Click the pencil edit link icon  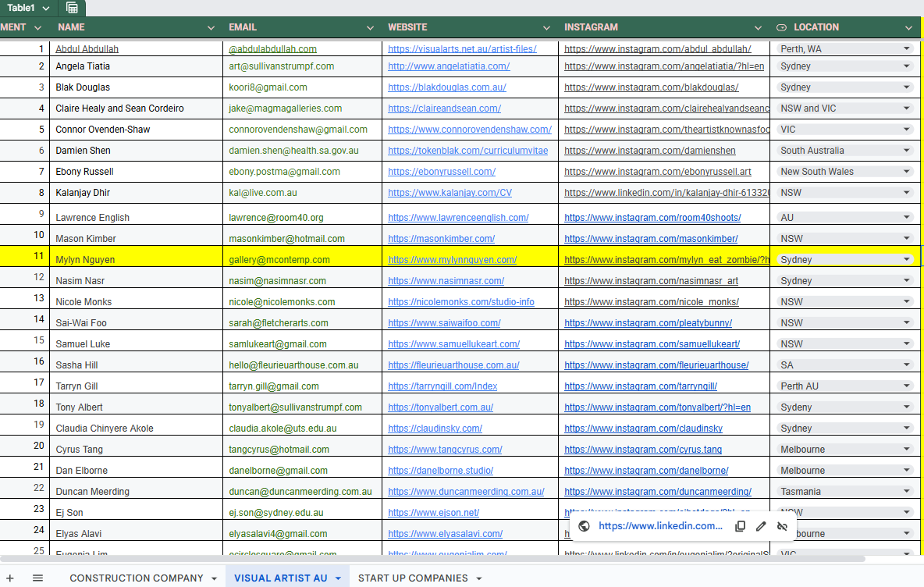pyautogui.click(x=761, y=526)
